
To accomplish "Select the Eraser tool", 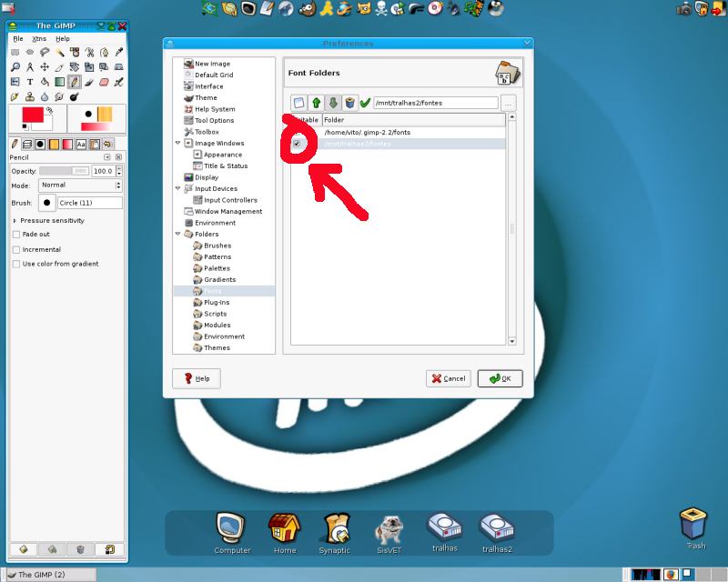I will point(104,82).
